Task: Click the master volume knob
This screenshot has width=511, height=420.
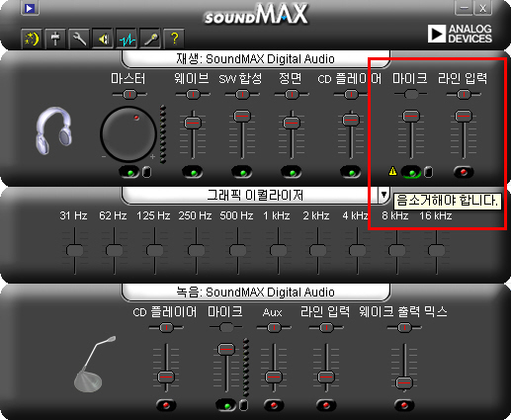Action: pos(128,134)
